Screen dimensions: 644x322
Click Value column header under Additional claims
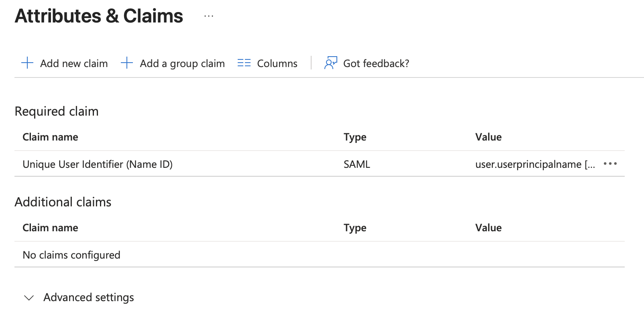(x=488, y=228)
